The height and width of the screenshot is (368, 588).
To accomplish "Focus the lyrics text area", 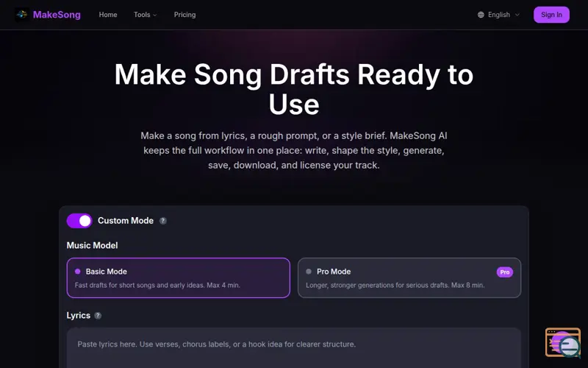I will click(293, 348).
